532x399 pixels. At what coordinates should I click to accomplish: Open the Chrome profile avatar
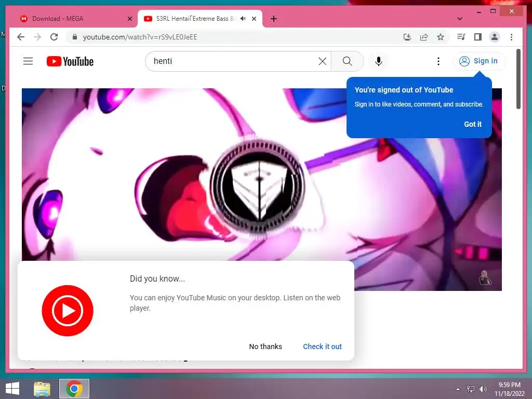pyautogui.click(x=495, y=37)
